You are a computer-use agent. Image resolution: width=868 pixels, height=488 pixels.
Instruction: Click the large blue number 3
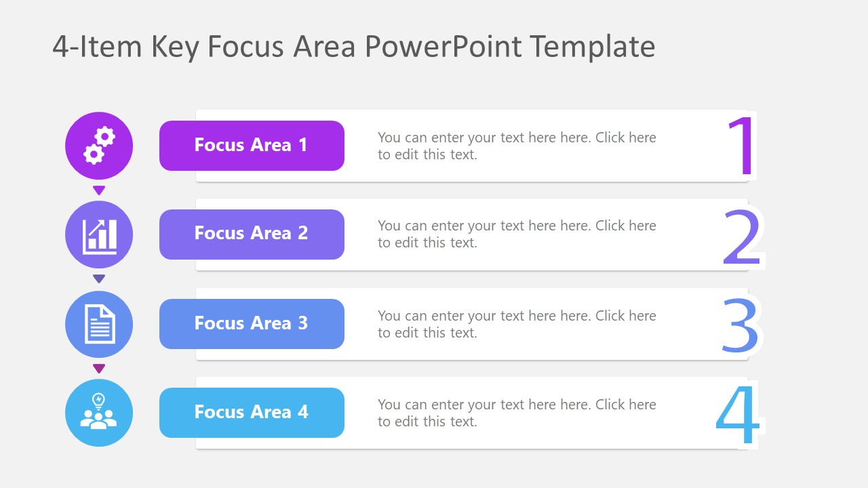pyautogui.click(x=741, y=326)
